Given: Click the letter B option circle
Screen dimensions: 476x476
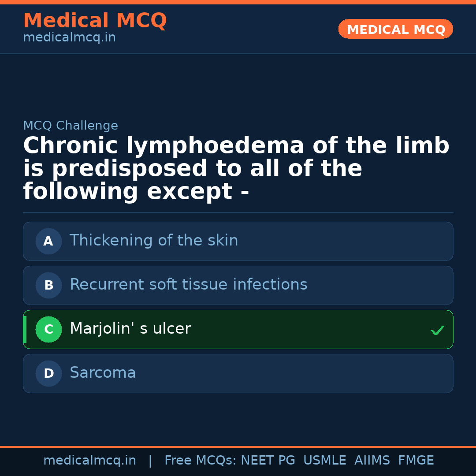Looking at the screenshot, I should point(48,285).
